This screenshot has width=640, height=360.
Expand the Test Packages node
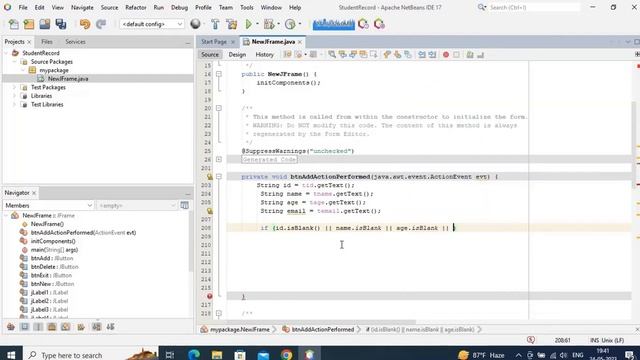click(x=15, y=87)
